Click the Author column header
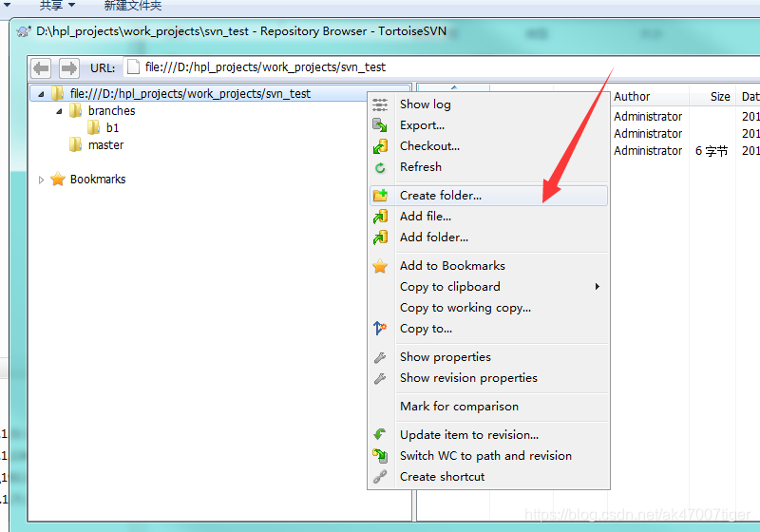Screen dimensions: 760x532 point(650,96)
